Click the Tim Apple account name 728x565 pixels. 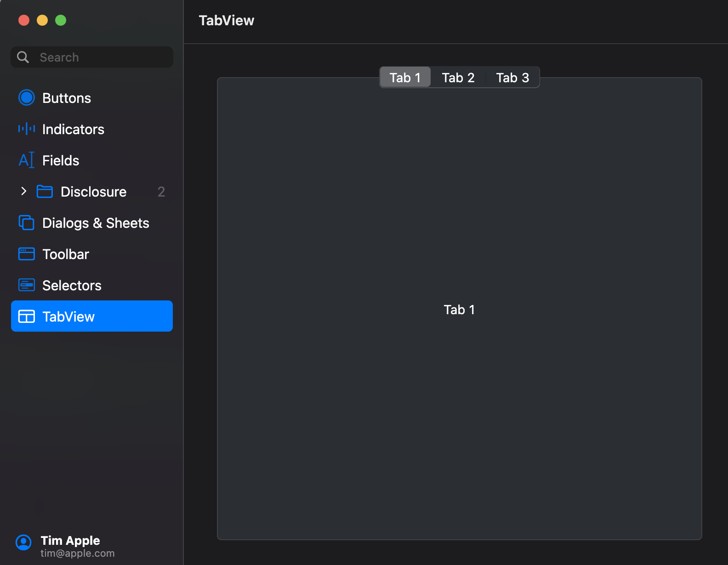(x=70, y=540)
